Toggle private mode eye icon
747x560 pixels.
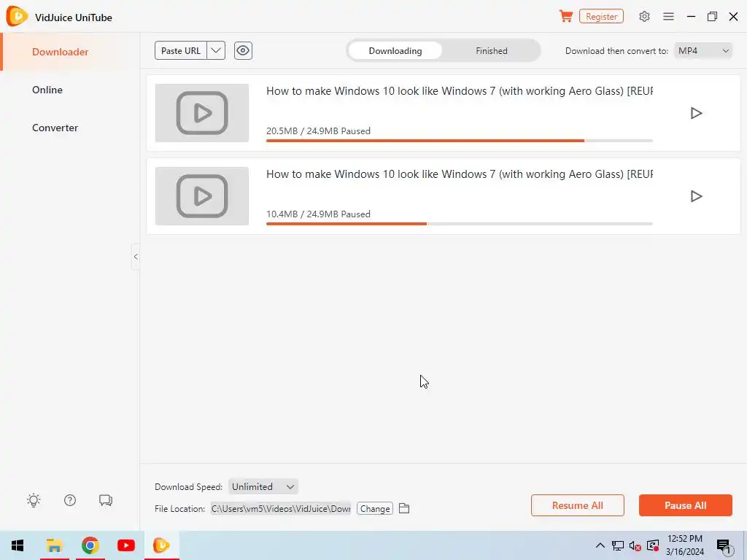[x=243, y=50]
